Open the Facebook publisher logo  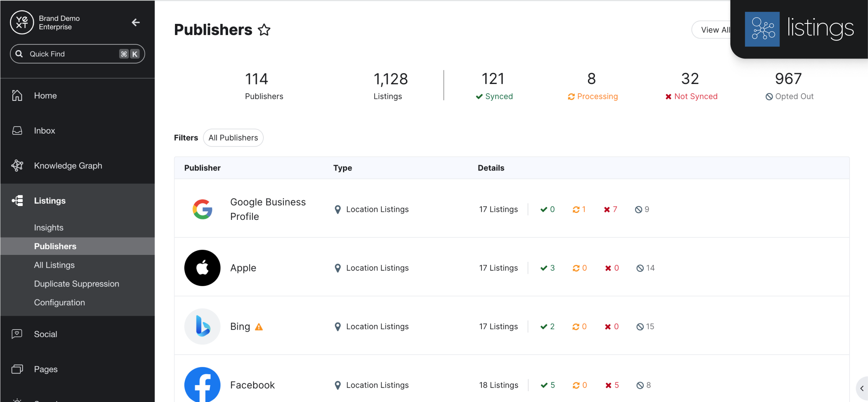coord(202,384)
